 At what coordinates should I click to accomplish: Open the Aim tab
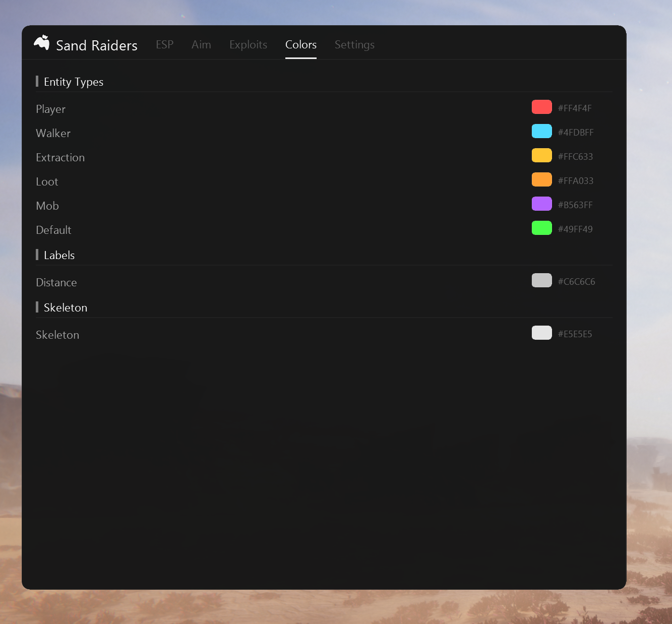click(x=201, y=45)
